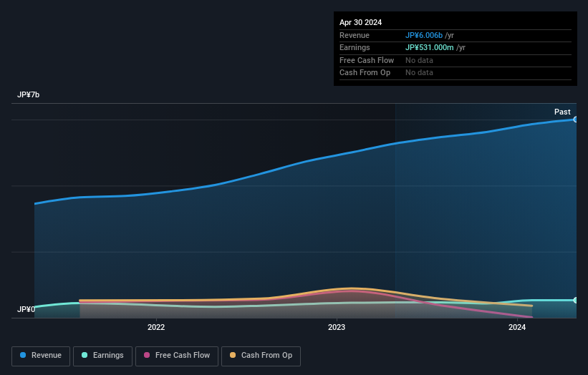
Task: Click the pink Free Cash Flow legend dot
Action: coord(147,355)
